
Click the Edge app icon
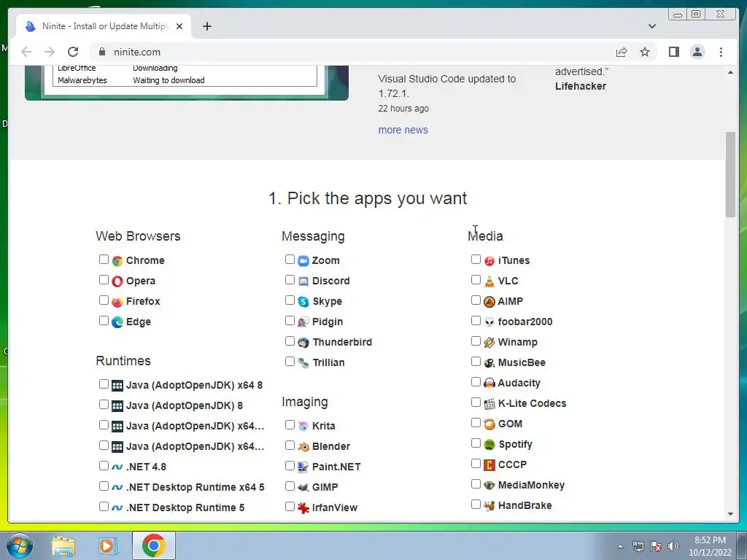[117, 322]
